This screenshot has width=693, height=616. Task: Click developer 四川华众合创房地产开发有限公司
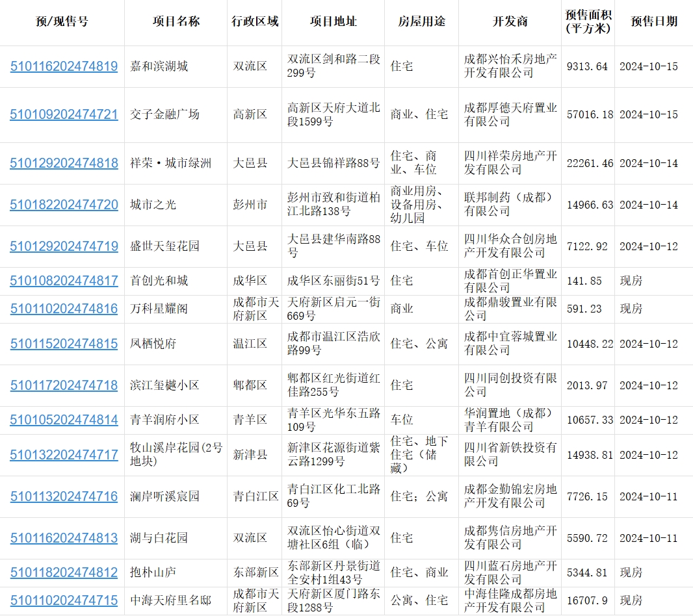coord(510,246)
